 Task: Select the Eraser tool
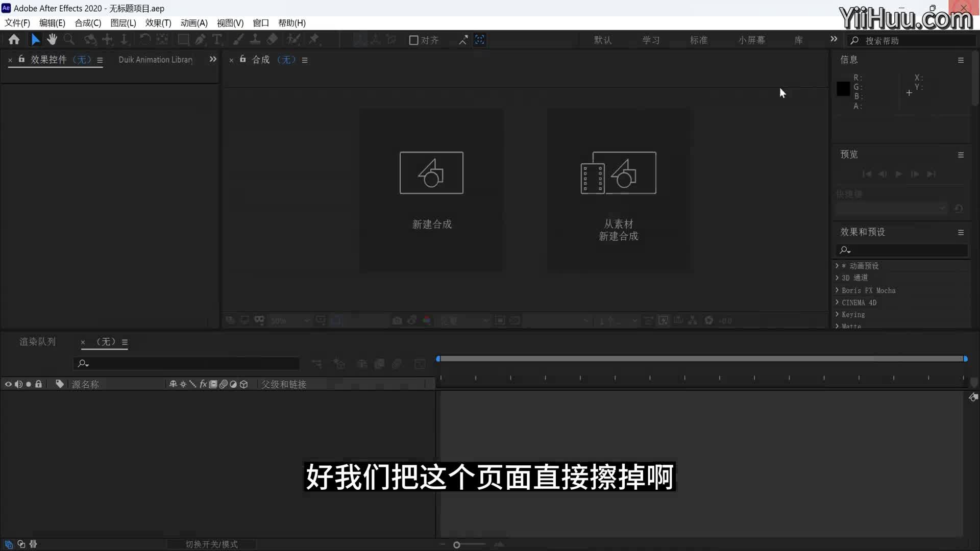[x=272, y=40]
